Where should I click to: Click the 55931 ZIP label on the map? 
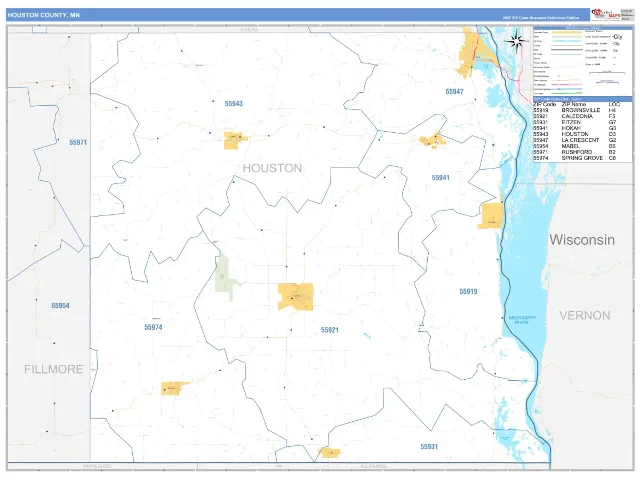click(x=429, y=447)
